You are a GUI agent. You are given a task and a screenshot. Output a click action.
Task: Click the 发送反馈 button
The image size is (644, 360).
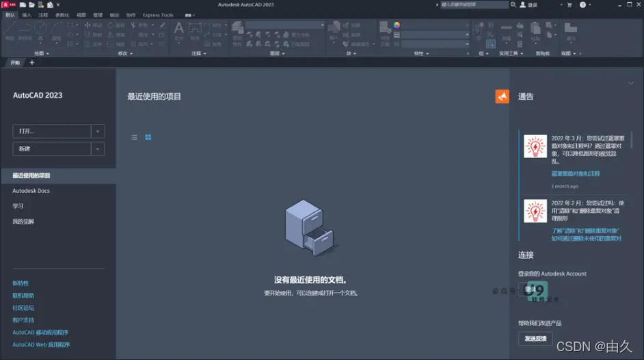coord(535,339)
